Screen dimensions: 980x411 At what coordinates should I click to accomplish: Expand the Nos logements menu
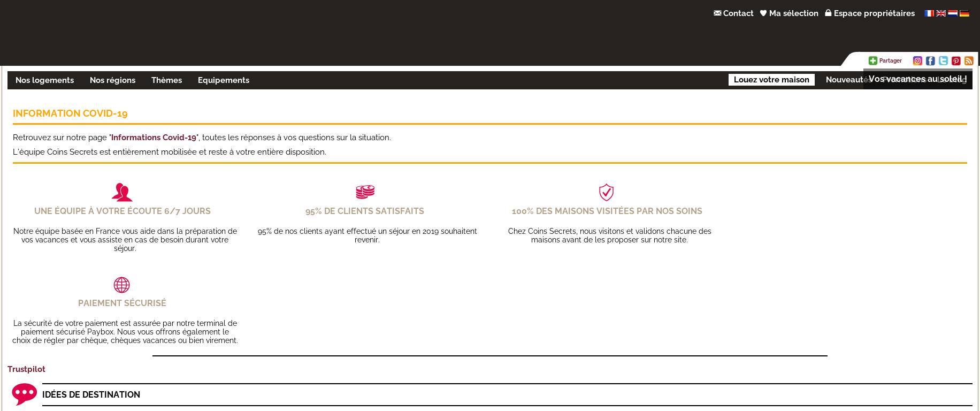44,80
